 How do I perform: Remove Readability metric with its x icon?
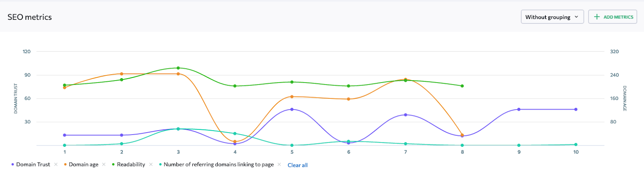coord(151,164)
